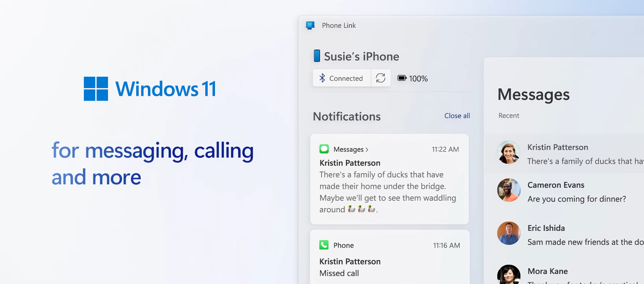644x284 pixels.
Task: Click the 11:16 AM notification timestamp
Action: 446,245
